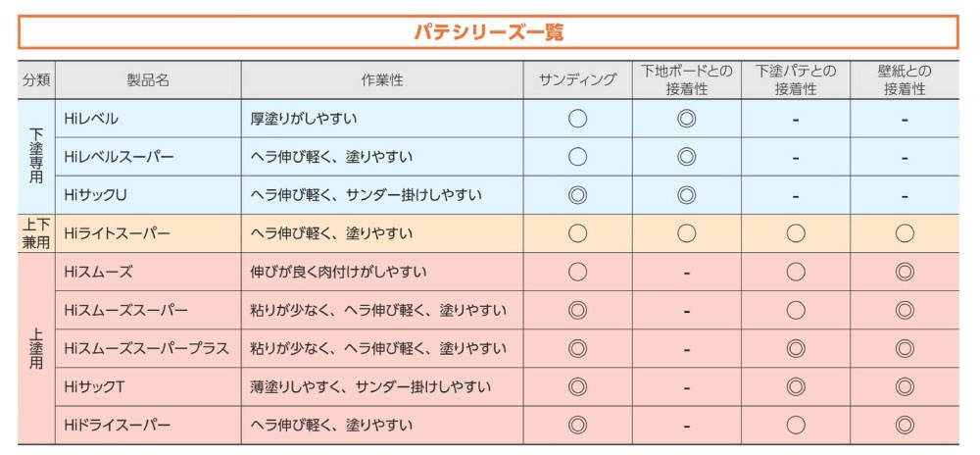Click the Hiドライスーパー product name
980x455 pixels.
117,425
